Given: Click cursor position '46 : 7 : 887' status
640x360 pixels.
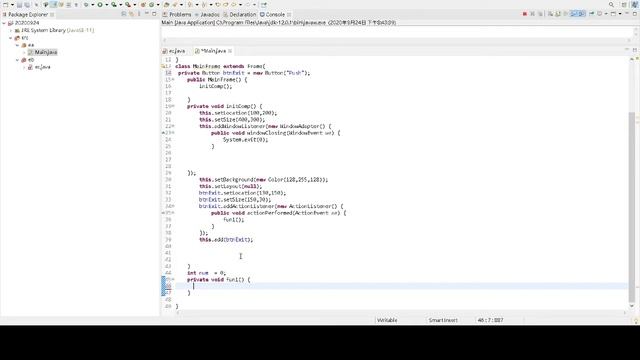Looking at the screenshot, I should [x=490, y=320].
